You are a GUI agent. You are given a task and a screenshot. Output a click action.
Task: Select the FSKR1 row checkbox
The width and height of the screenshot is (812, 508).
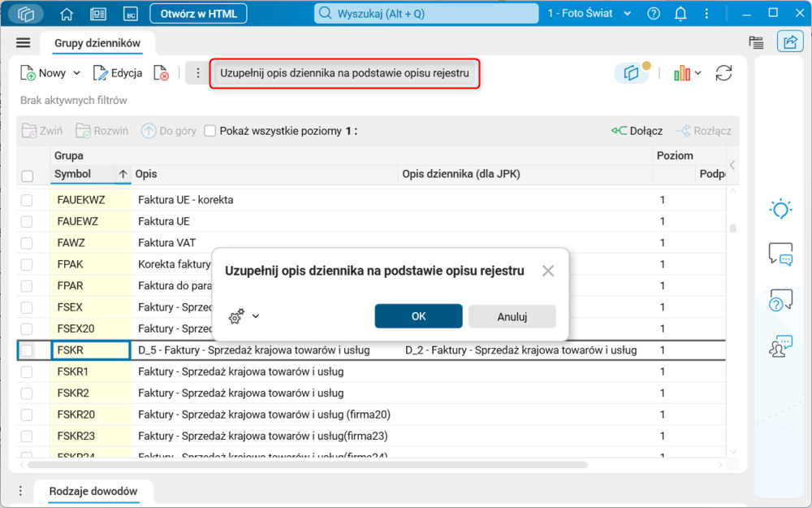click(27, 371)
